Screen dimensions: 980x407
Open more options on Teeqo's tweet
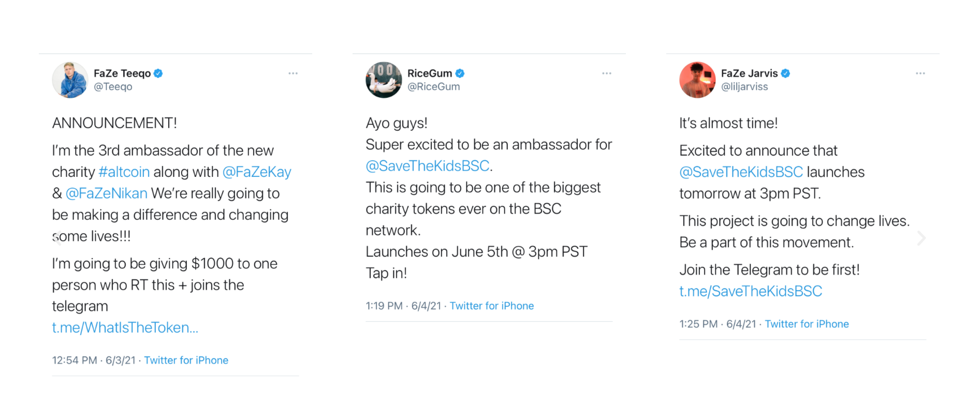tap(293, 73)
